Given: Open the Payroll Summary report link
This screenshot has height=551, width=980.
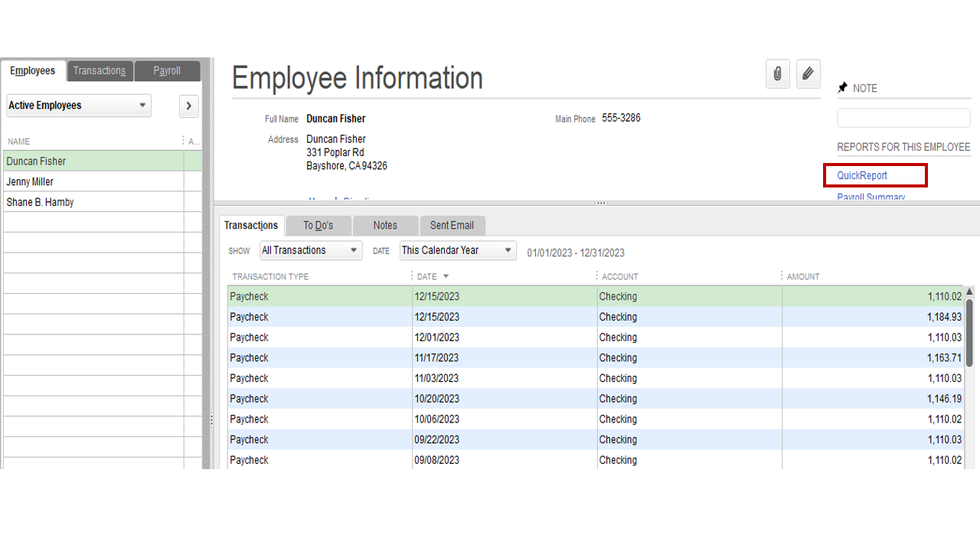Looking at the screenshot, I should pos(871,197).
